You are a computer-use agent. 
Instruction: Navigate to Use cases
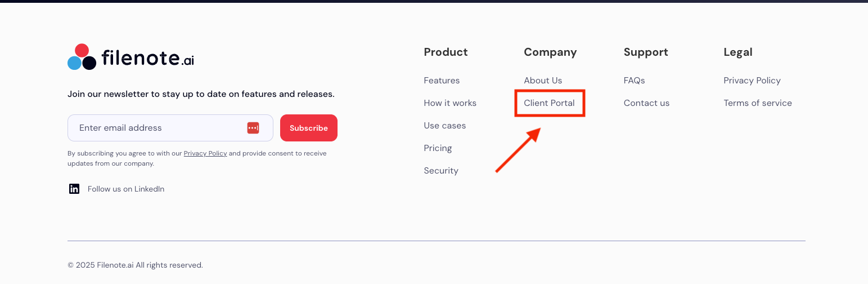pyautogui.click(x=445, y=126)
